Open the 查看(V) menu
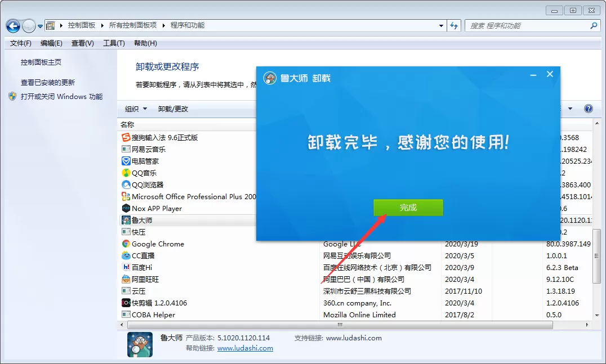 point(82,43)
